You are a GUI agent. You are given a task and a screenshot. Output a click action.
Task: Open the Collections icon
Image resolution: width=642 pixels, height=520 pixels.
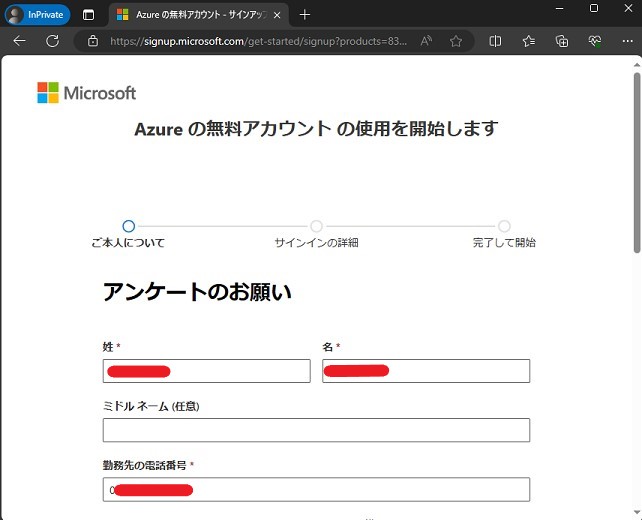tap(562, 41)
